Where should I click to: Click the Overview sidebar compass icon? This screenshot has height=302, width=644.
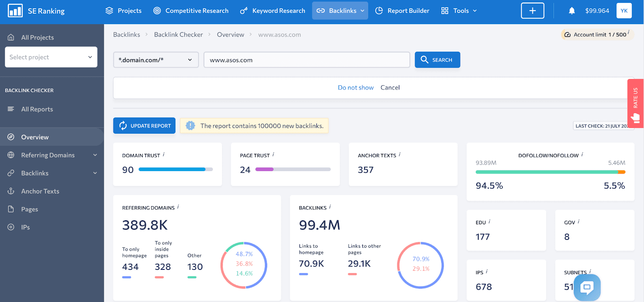(11, 137)
